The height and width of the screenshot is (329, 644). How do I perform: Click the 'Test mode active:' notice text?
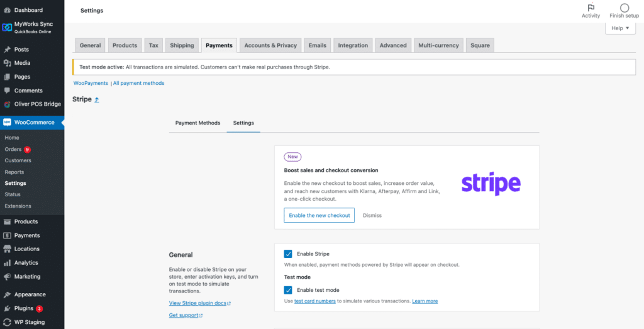pos(102,67)
